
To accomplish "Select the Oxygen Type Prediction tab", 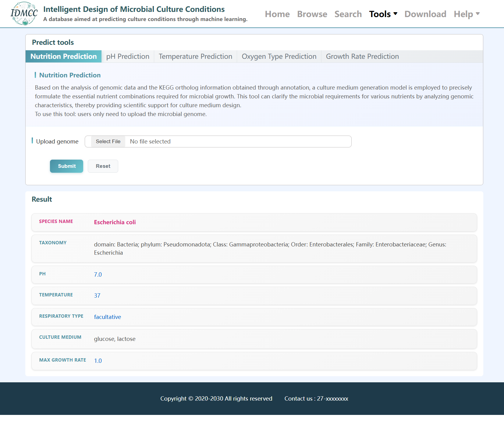I will pyautogui.click(x=279, y=56).
